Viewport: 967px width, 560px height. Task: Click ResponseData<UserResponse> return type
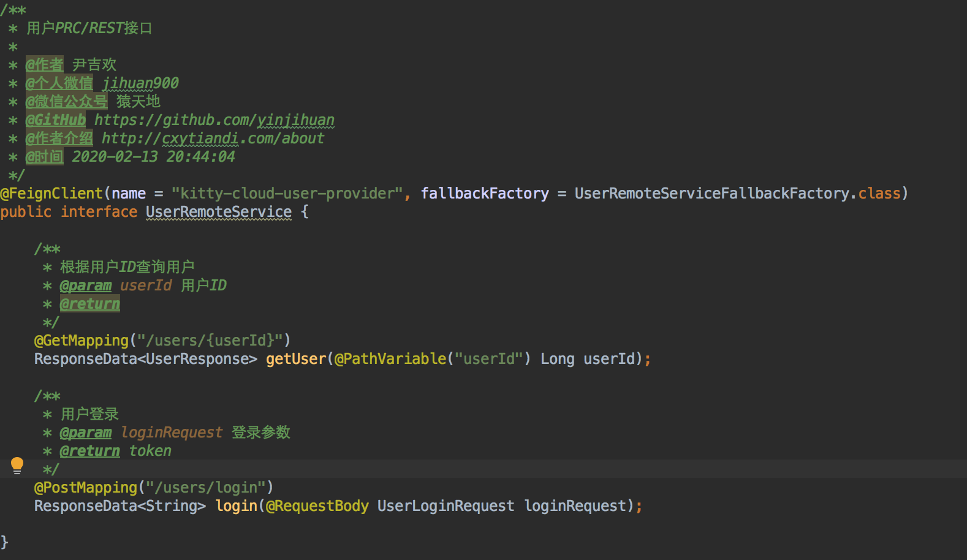tap(146, 359)
